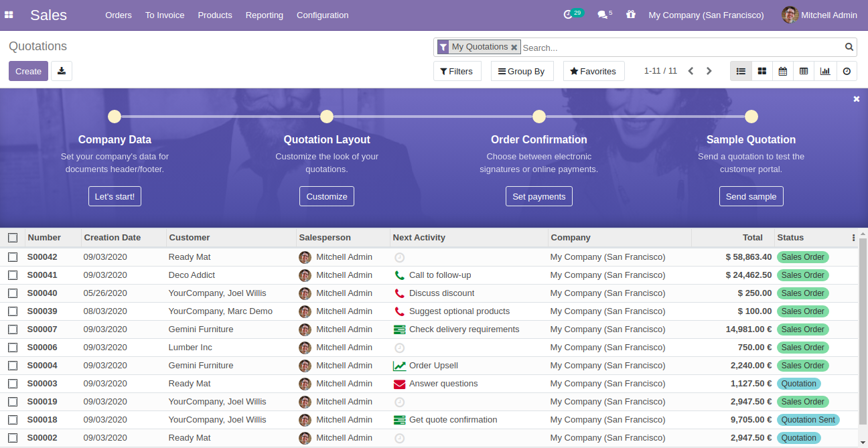The height and width of the screenshot is (448, 868).
Task: Open the Filters dropdown
Action: click(x=457, y=70)
